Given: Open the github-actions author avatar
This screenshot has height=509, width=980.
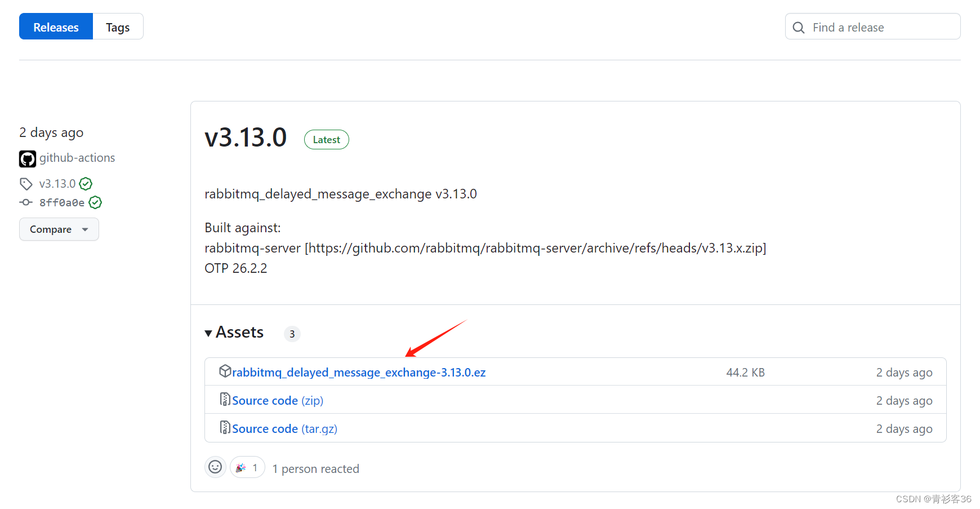Looking at the screenshot, I should (28, 159).
